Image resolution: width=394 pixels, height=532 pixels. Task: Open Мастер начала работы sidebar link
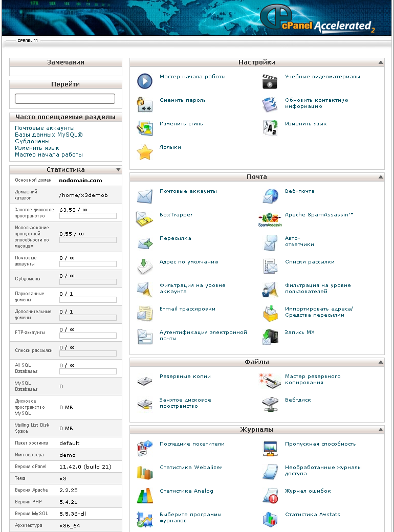49,154
